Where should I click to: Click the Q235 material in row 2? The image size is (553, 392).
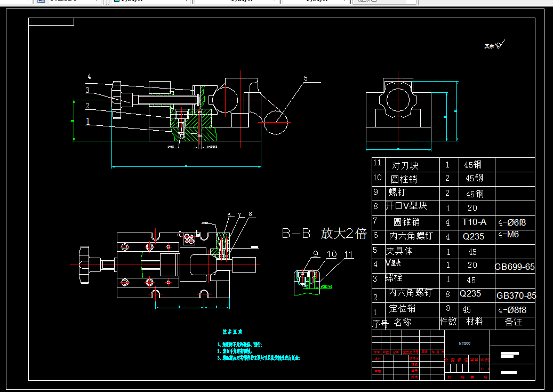coord(470,293)
